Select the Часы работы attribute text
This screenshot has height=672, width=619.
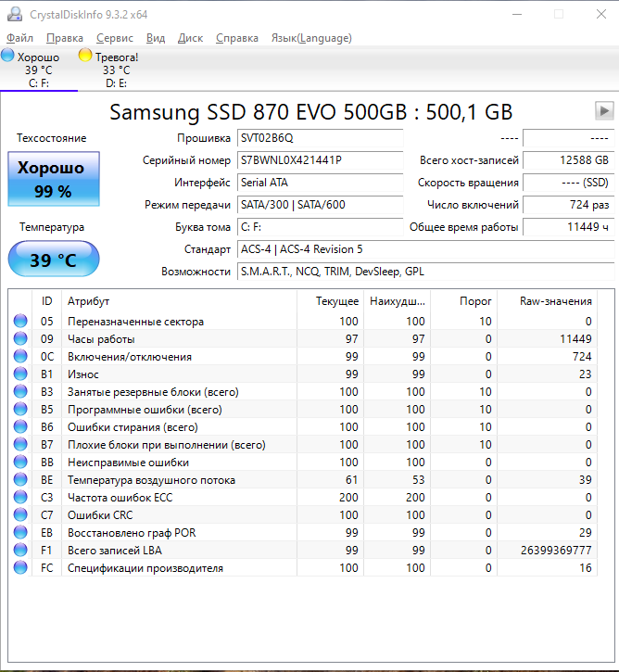[x=101, y=339]
